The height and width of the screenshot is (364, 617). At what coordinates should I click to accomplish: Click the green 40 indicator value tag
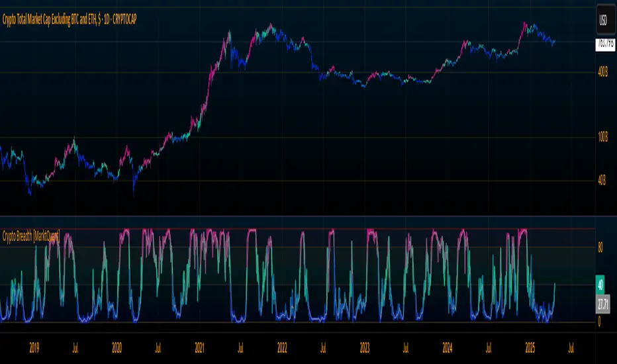click(x=600, y=284)
